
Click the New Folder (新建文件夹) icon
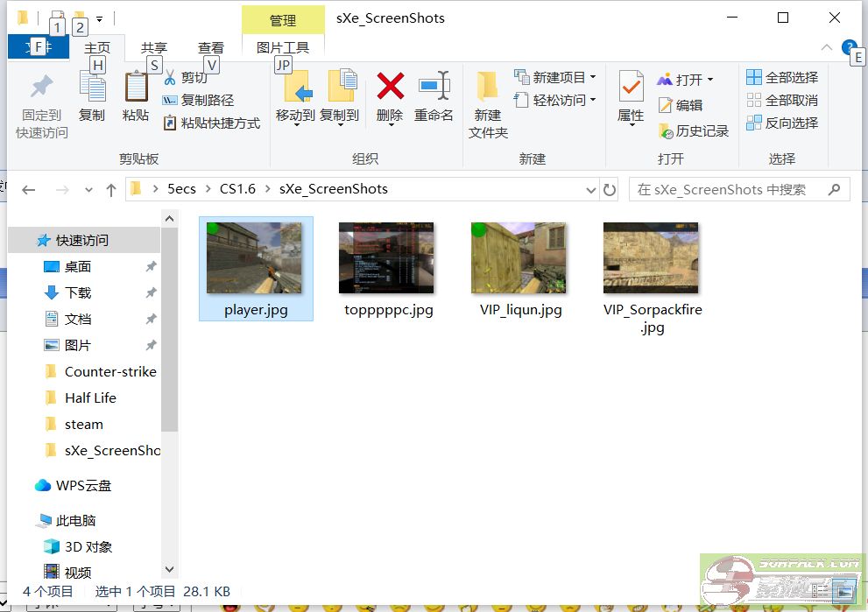click(488, 88)
